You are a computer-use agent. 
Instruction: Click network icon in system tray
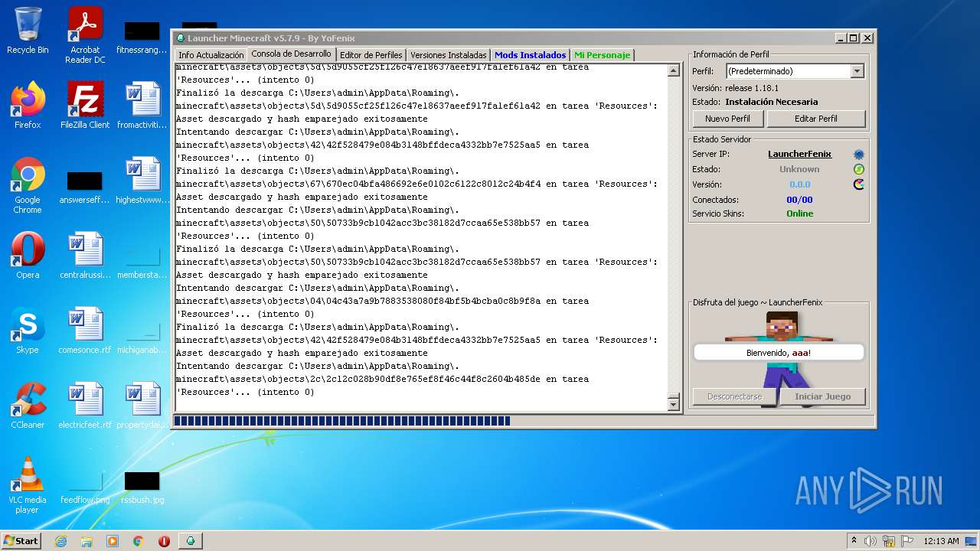coord(888,541)
